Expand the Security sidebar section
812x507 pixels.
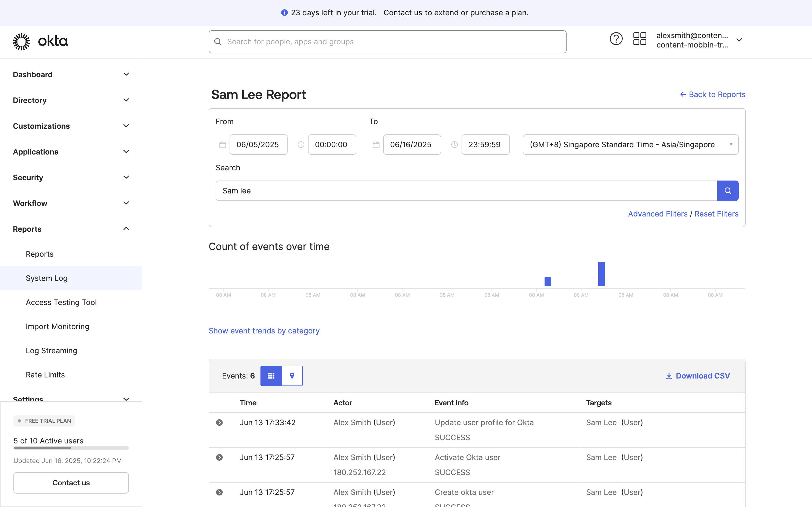tap(71, 177)
